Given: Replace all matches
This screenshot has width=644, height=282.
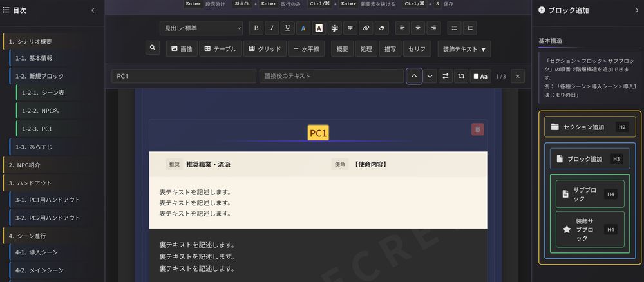Looking at the screenshot, I should click(461, 76).
